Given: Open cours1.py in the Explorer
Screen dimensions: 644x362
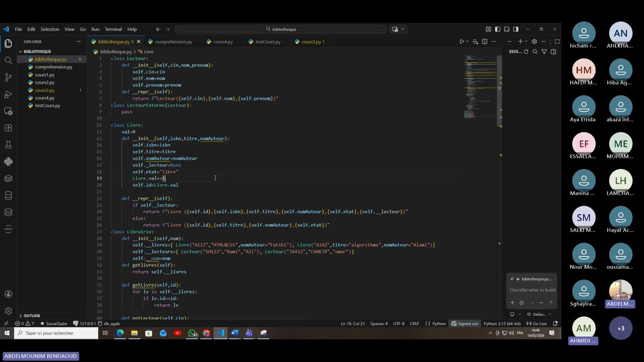Looking at the screenshot, I should pos(45,75).
